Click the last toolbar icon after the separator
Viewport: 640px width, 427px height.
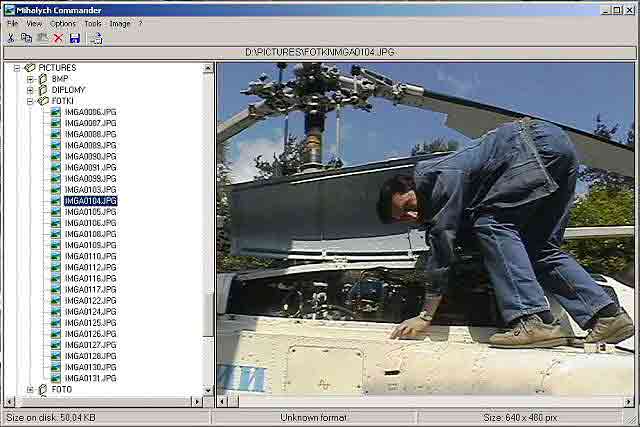click(x=96, y=38)
